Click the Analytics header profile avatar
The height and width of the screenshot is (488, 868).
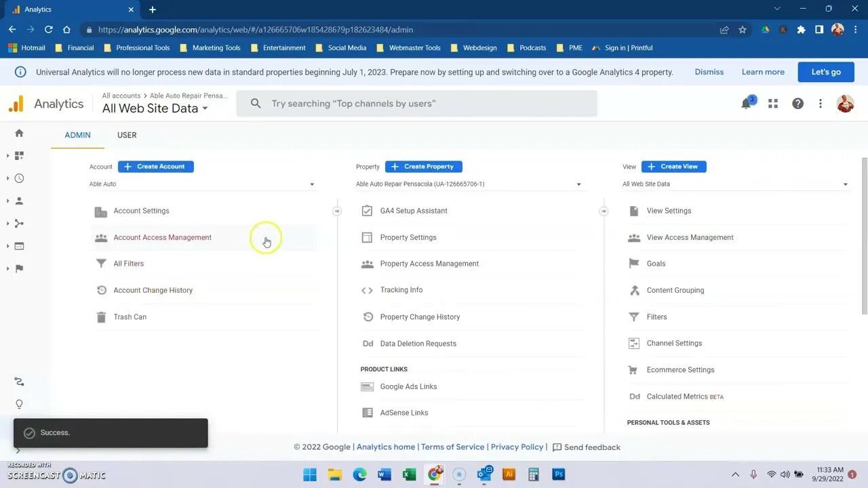pyautogui.click(x=845, y=104)
